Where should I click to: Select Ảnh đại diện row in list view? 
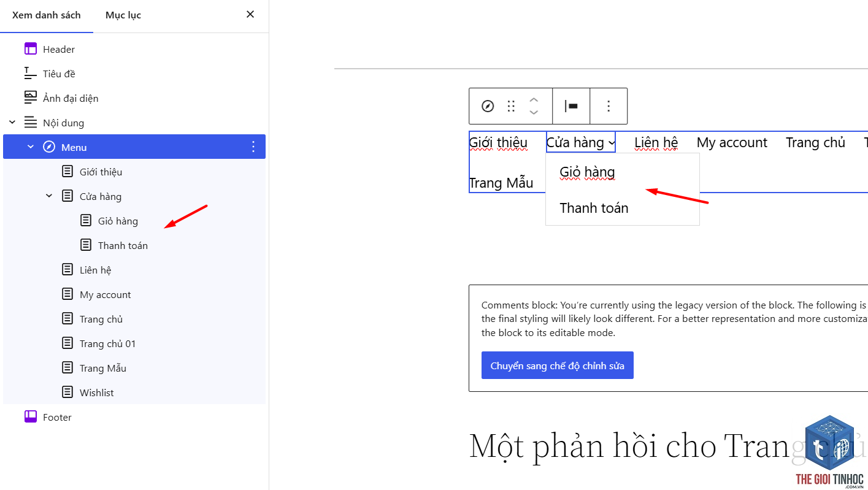click(x=134, y=98)
